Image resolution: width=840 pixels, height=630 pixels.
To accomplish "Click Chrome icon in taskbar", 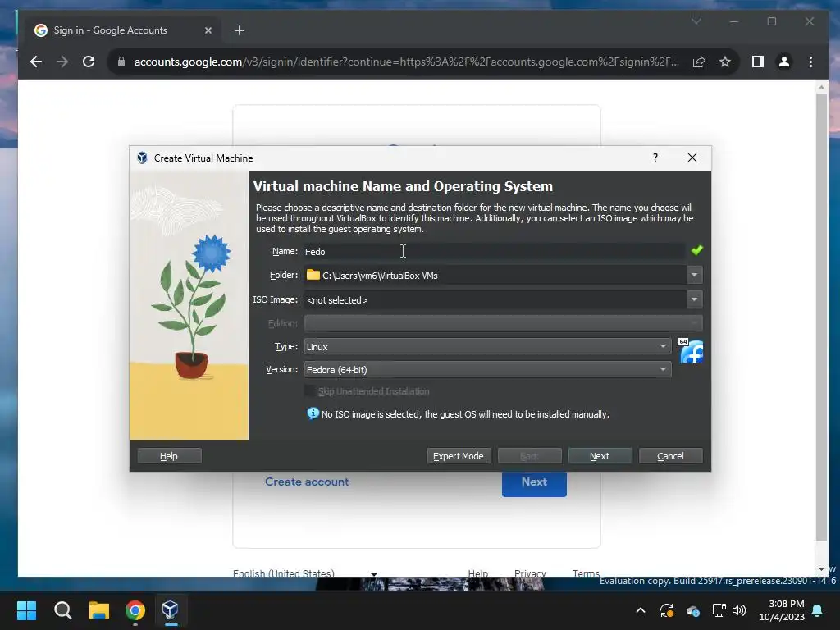I will point(135,610).
